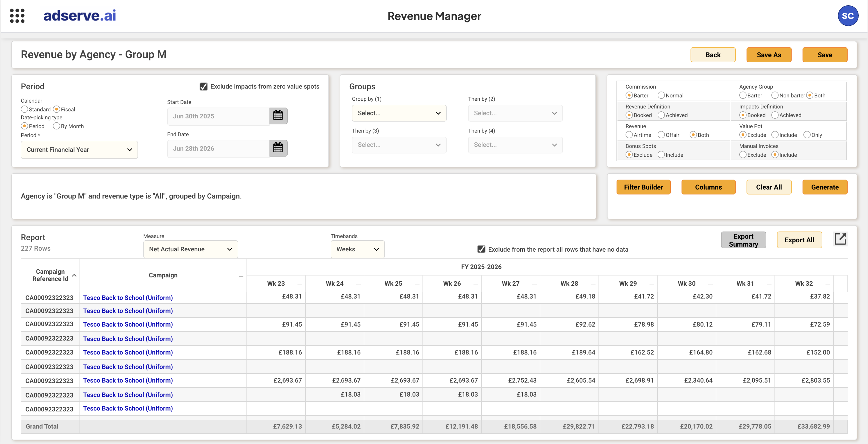Click the Save button
This screenshot has height=444, width=868.
click(825, 55)
